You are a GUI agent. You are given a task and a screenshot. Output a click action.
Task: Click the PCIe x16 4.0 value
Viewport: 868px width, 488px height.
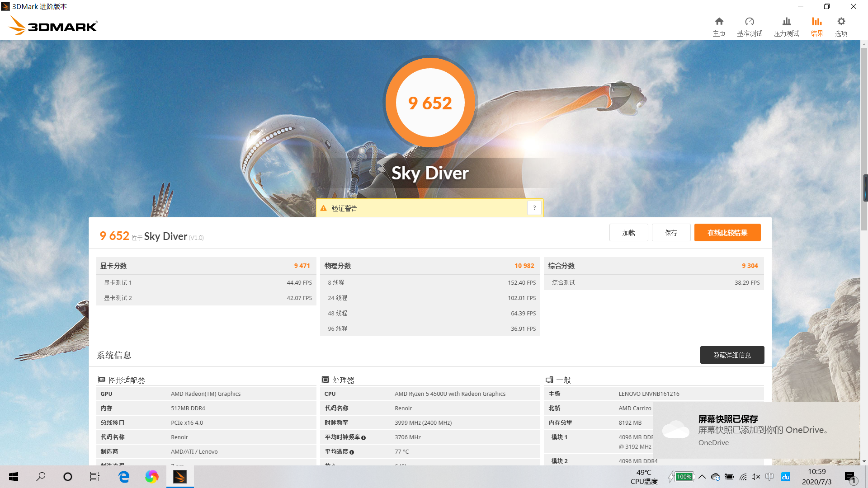tap(187, 422)
